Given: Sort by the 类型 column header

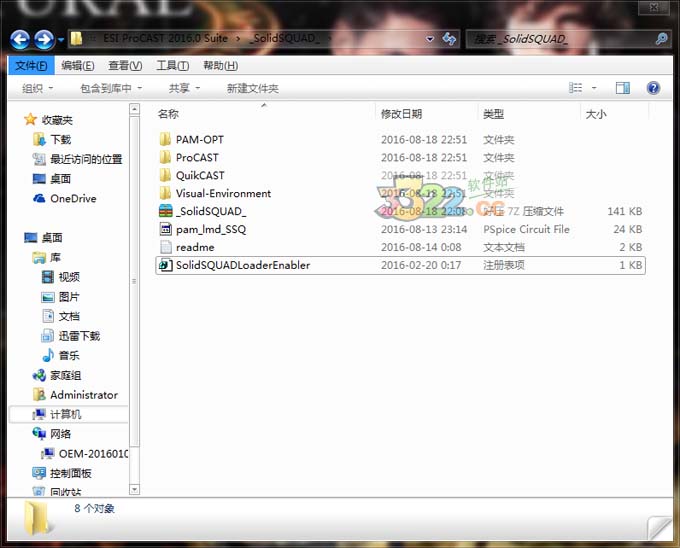Looking at the screenshot, I should point(494,114).
